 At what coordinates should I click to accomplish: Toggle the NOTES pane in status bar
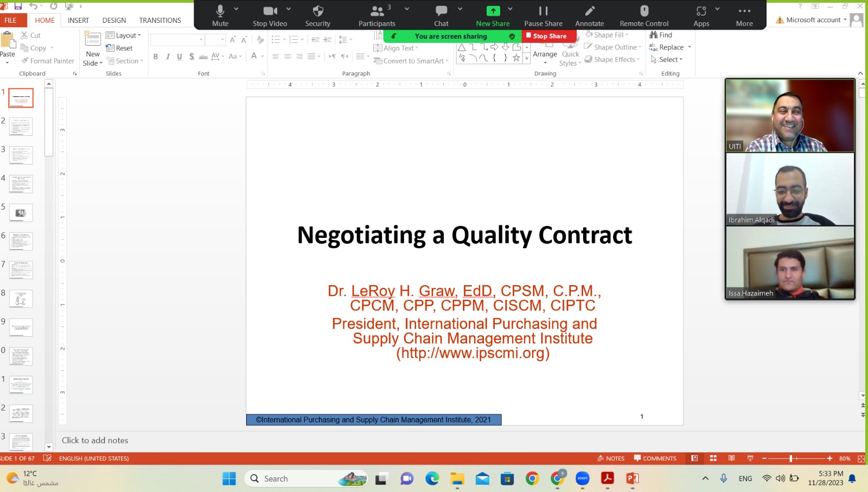point(611,458)
